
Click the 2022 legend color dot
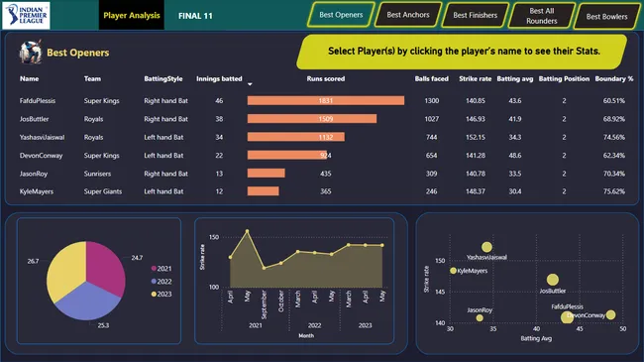[154, 282]
